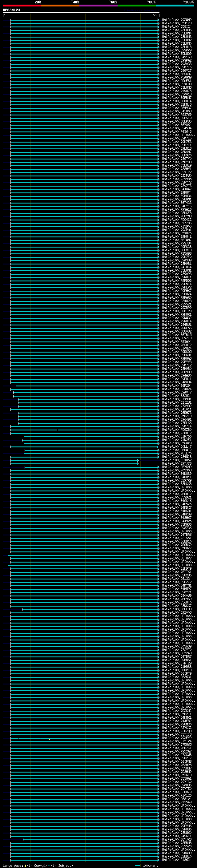Screen dimensions: 197x868
Task: Click the red 20% identity legend segment
Action: pos(22,6)
